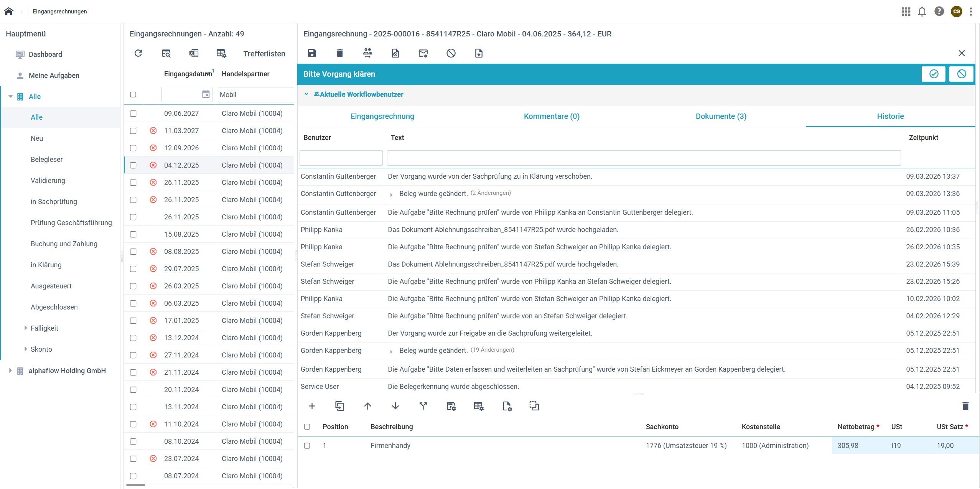Click the Text filter input in Historie
This screenshot has width=980, height=489.
(x=643, y=158)
